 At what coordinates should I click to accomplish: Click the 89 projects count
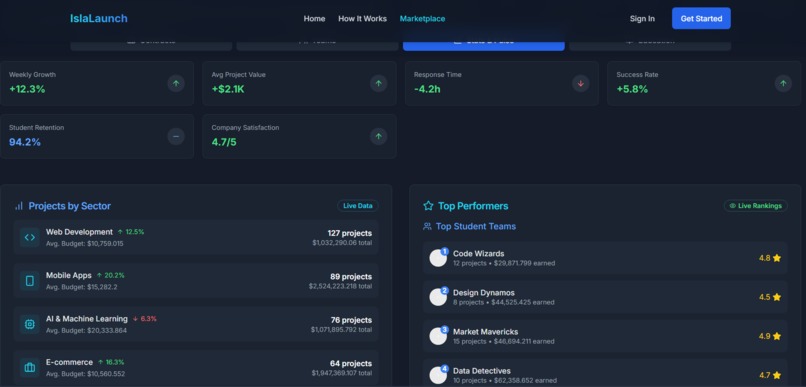351,277
